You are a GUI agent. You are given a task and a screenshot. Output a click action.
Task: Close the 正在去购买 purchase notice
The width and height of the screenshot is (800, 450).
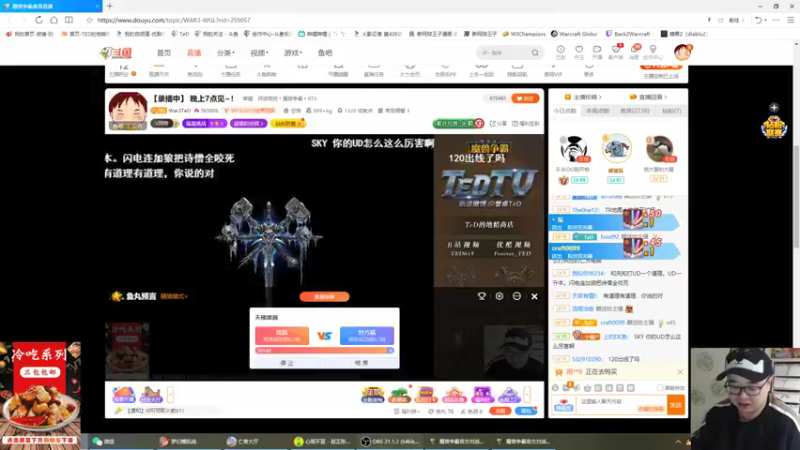point(680,372)
